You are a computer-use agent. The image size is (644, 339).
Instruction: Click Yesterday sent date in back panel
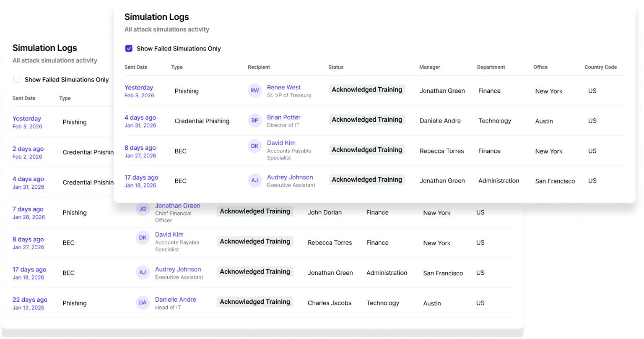[x=27, y=119]
